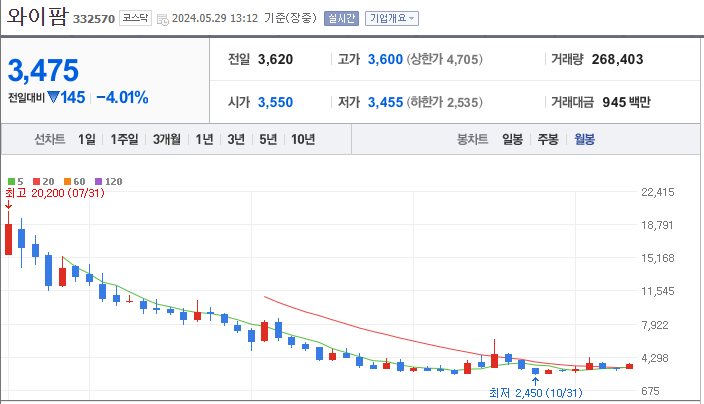This screenshot has width=704, height=404.
Task: Click the y-axis label 4,298
Action: (655, 358)
